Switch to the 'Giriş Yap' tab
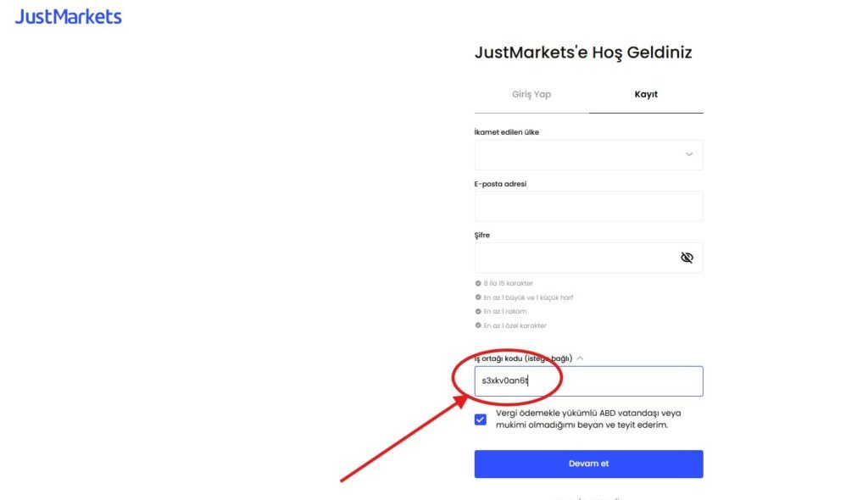The height and width of the screenshot is (500, 868). [x=533, y=94]
